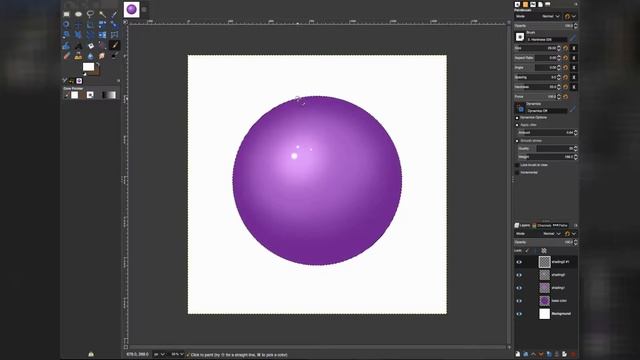Create a new layer group
The image size is (640, 360).
[x=526, y=354]
